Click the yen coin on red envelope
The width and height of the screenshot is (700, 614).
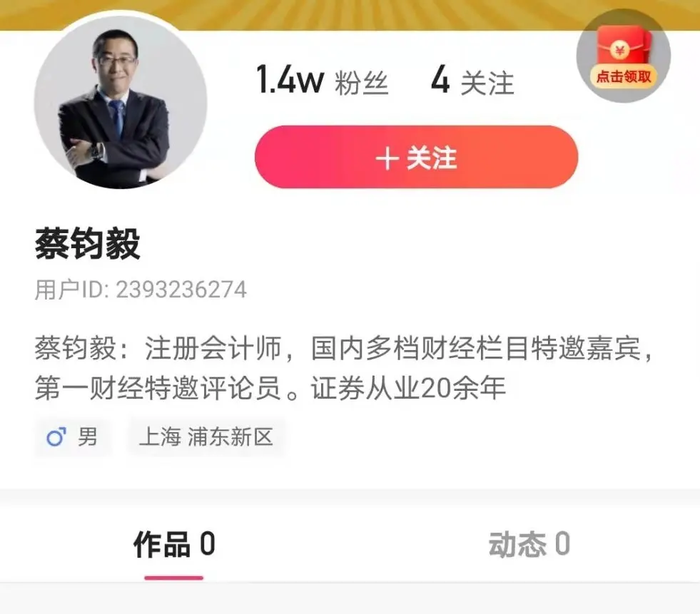click(619, 50)
